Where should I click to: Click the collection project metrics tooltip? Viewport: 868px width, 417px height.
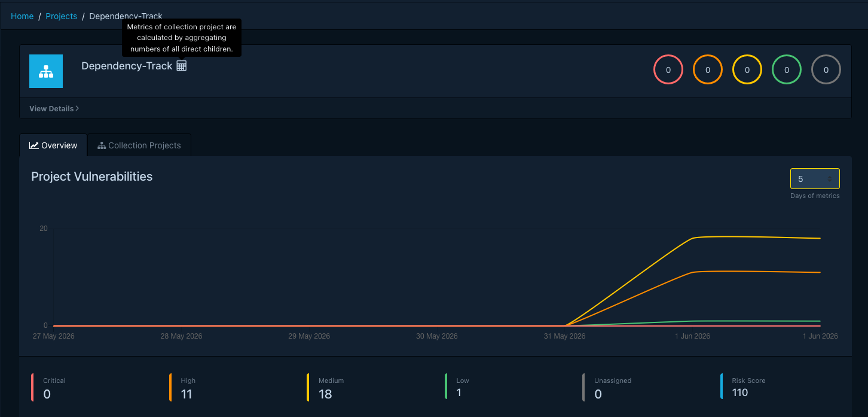click(182, 38)
